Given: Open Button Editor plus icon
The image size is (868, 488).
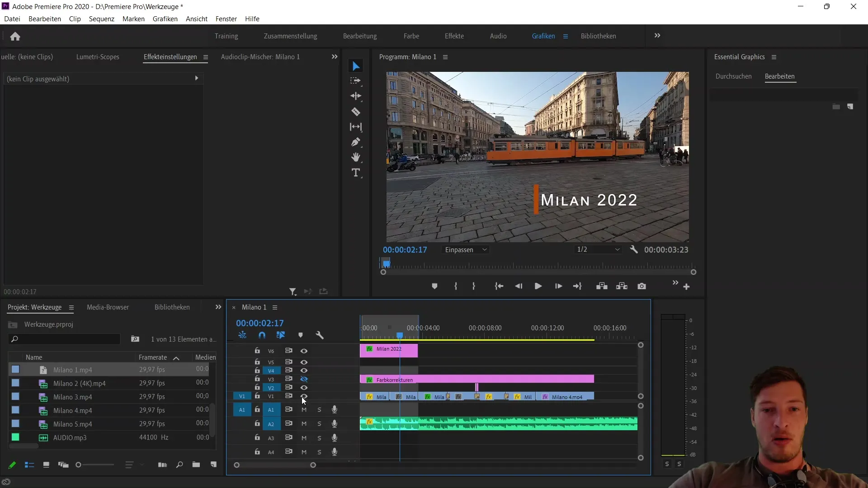Looking at the screenshot, I should (686, 287).
